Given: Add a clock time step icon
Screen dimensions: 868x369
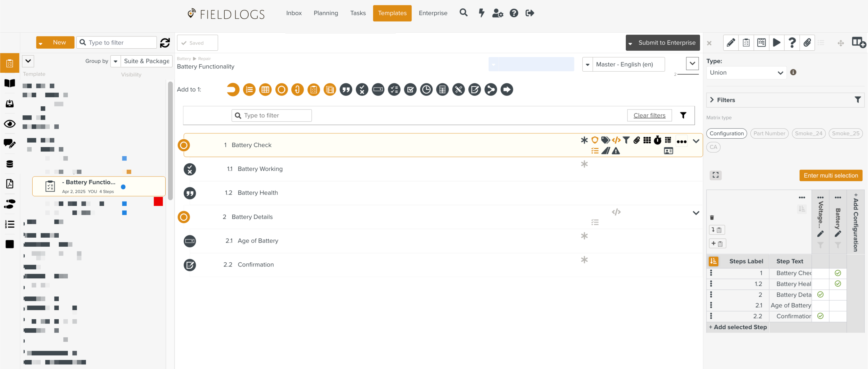Looking at the screenshot, I should click(x=426, y=90).
